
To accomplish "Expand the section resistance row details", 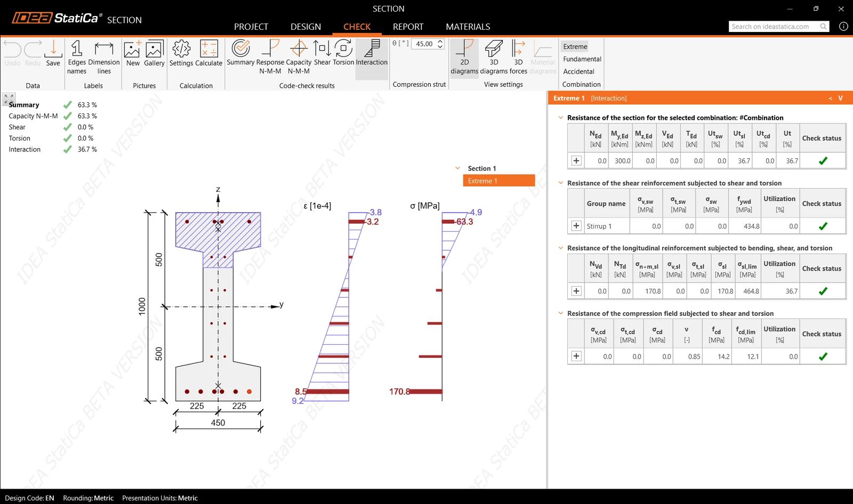I will pos(576,160).
